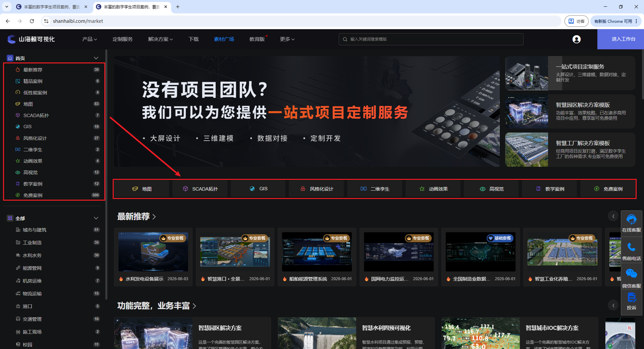Click previous arrow of 功能完整 carousel
This screenshot has height=349, width=644.
point(613,305)
